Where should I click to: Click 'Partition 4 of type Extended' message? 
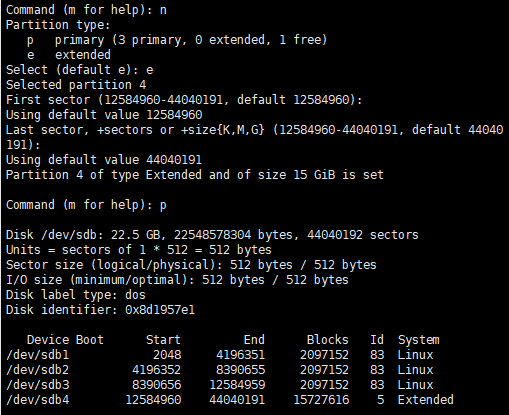pos(195,175)
